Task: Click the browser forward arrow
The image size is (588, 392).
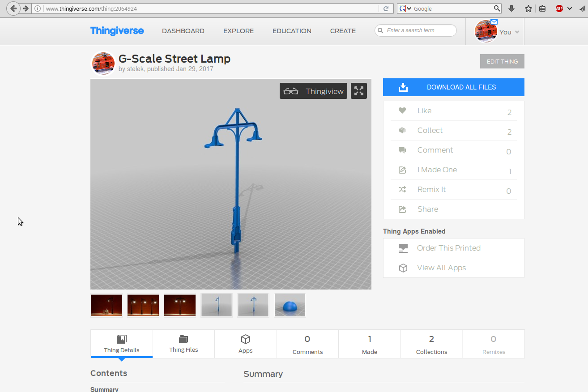Action: pos(26,9)
